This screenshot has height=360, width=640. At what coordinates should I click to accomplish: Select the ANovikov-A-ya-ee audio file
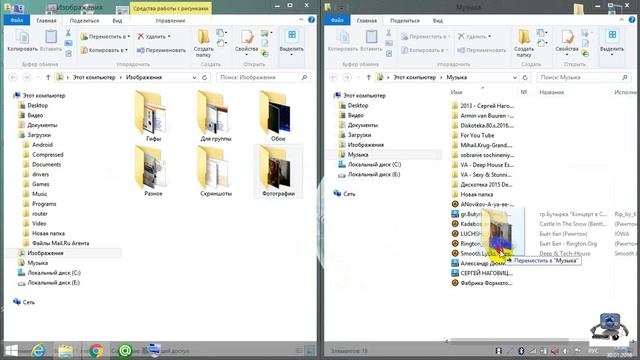click(x=483, y=204)
